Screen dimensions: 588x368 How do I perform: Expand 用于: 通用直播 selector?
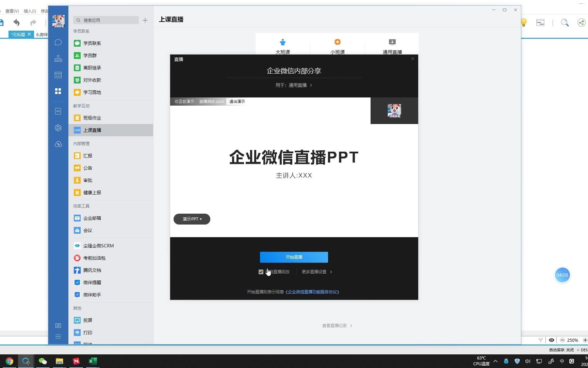pyautogui.click(x=294, y=85)
